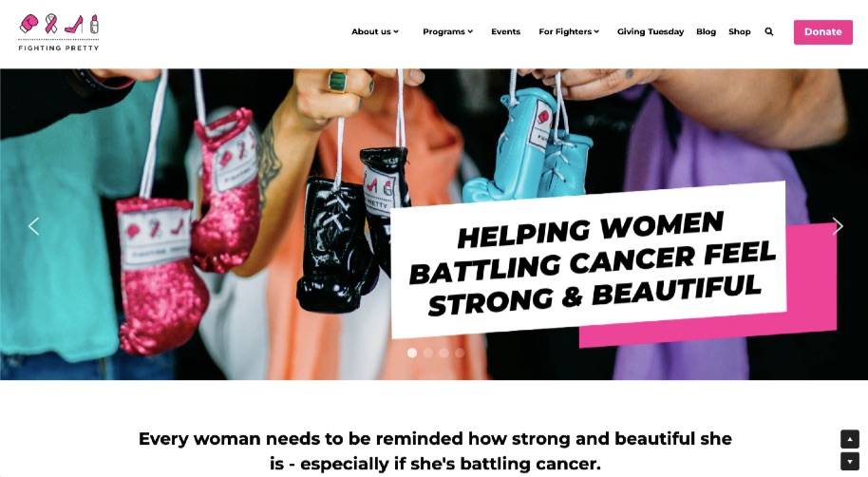The image size is (868, 477).
Task: Expand the For Fighters dropdown
Action: [x=569, y=31]
